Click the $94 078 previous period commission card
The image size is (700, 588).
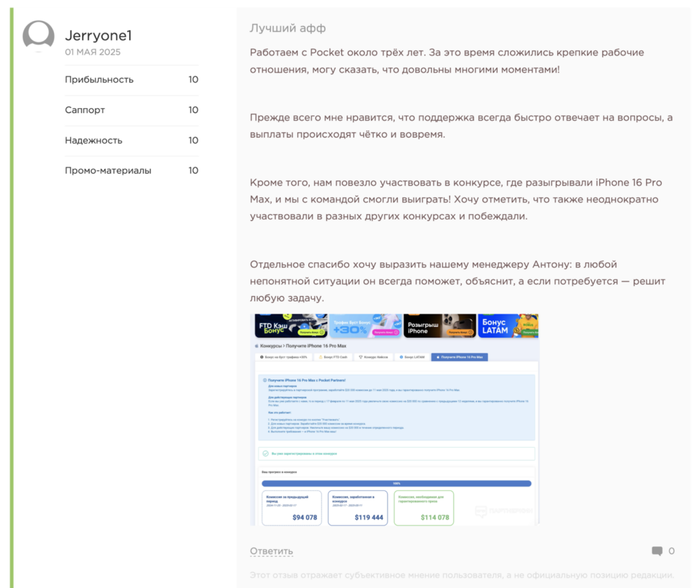[x=291, y=508]
